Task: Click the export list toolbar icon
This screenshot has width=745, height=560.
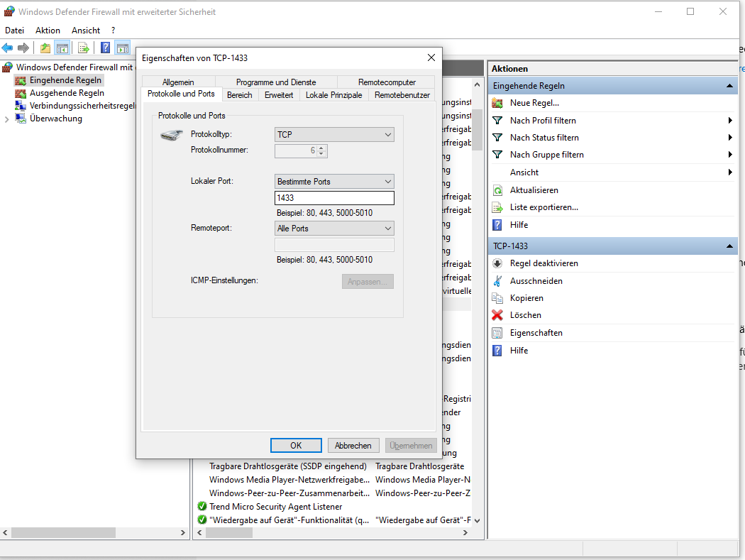Action: pos(84,48)
